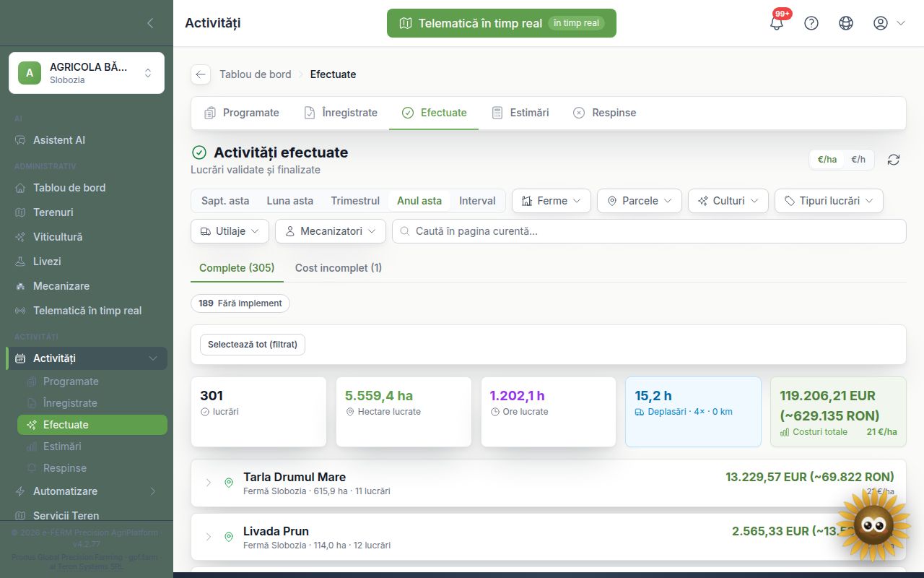Open Livezi section in sidebar
924x578 pixels.
coord(87,262)
